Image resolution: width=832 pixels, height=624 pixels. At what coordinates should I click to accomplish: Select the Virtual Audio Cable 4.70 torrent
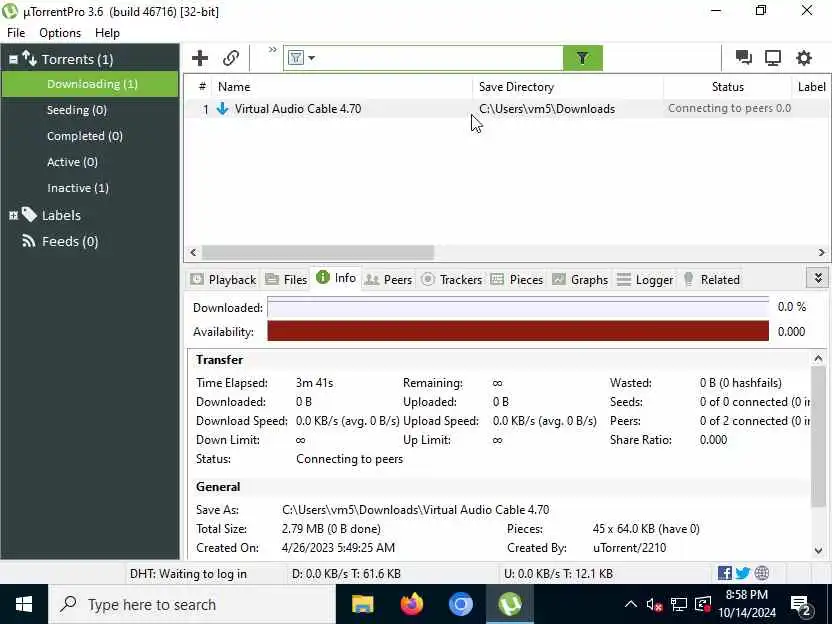pyautogui.click(x=298, y=109)
